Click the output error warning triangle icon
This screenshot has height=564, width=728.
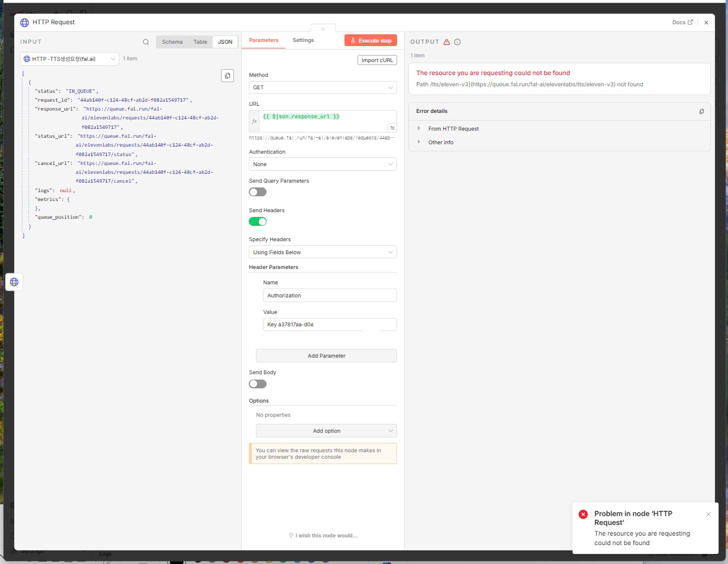[x=447, y=42]
